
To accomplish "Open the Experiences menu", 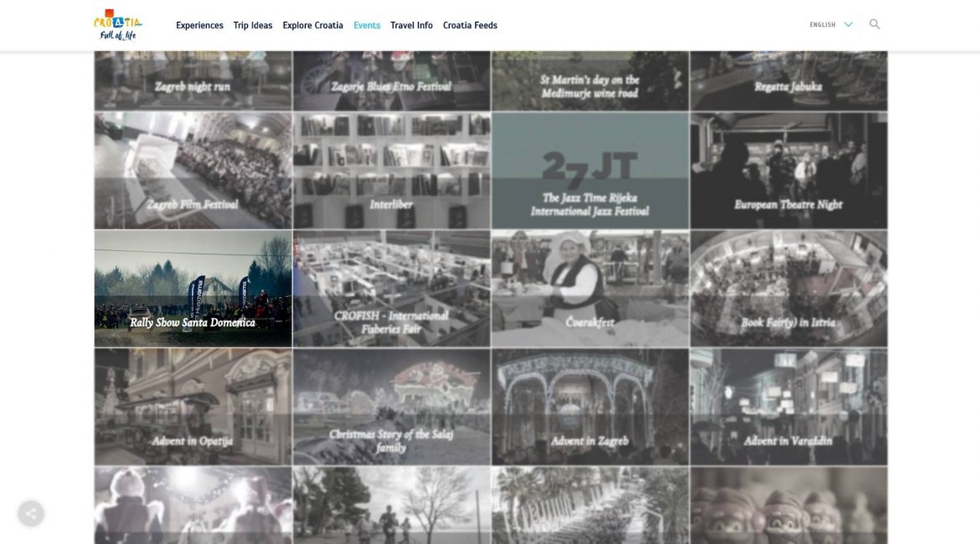I will click(199, 25).
